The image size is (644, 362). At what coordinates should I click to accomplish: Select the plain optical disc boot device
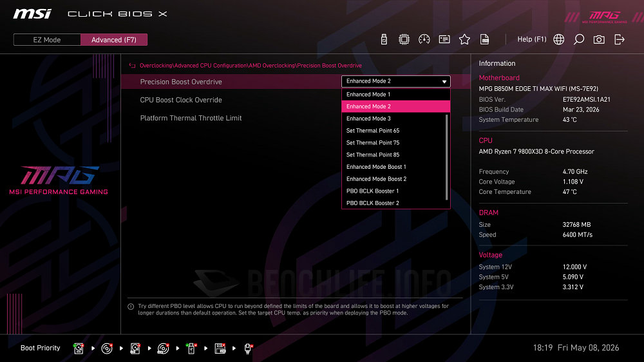107,348
